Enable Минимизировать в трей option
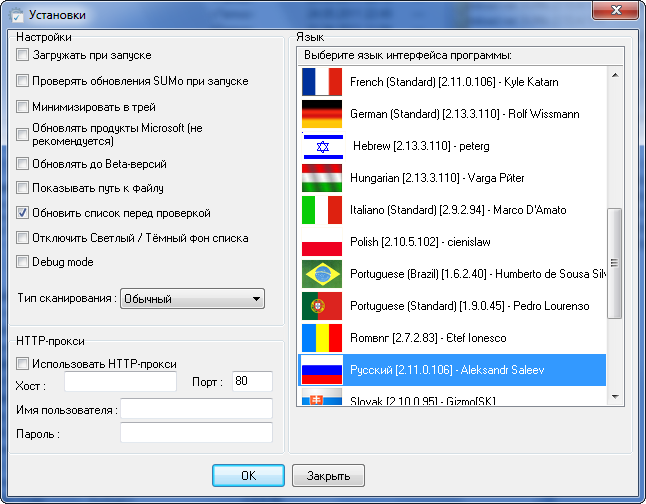Viewport: 646px width, 504px height. coord(22,106)
